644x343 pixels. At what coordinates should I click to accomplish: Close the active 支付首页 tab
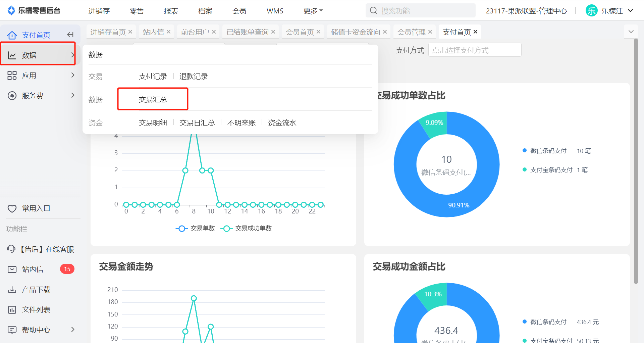pyautogui.click(x=475, y=32)
